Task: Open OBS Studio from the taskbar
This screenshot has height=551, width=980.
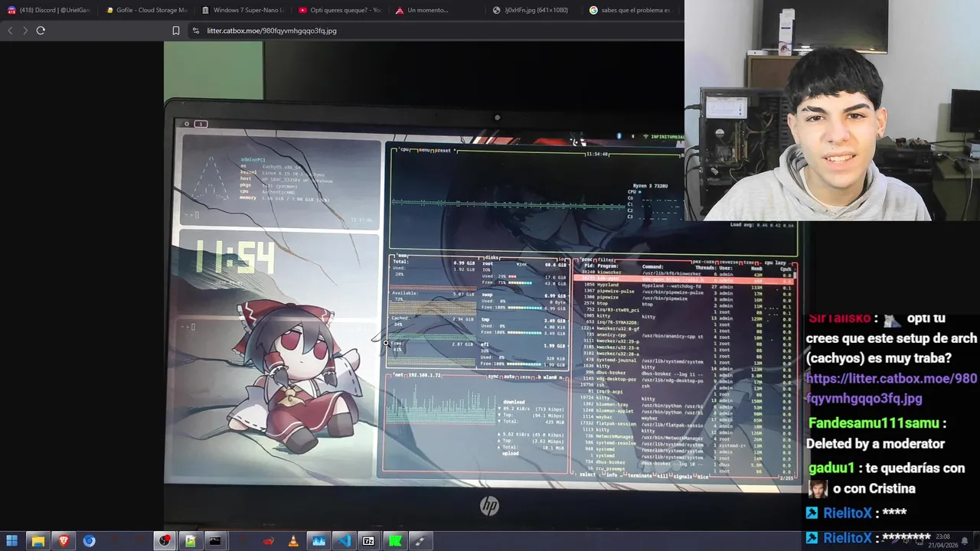Action: pos(165,541)
